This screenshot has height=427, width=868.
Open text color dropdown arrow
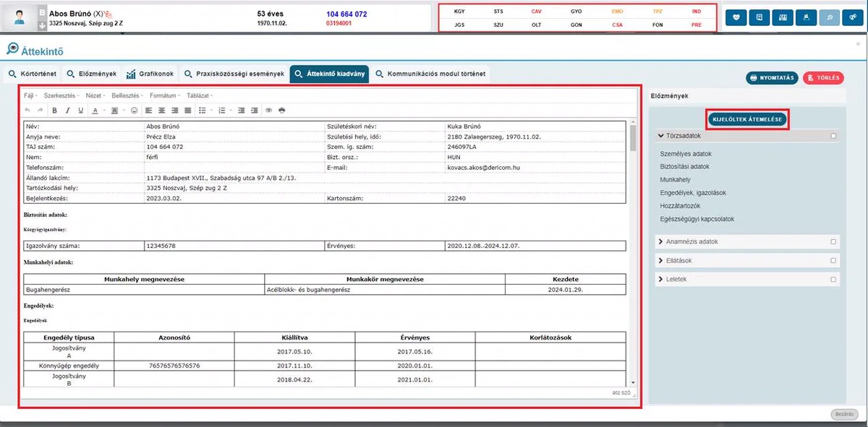(x=103, y=111)
